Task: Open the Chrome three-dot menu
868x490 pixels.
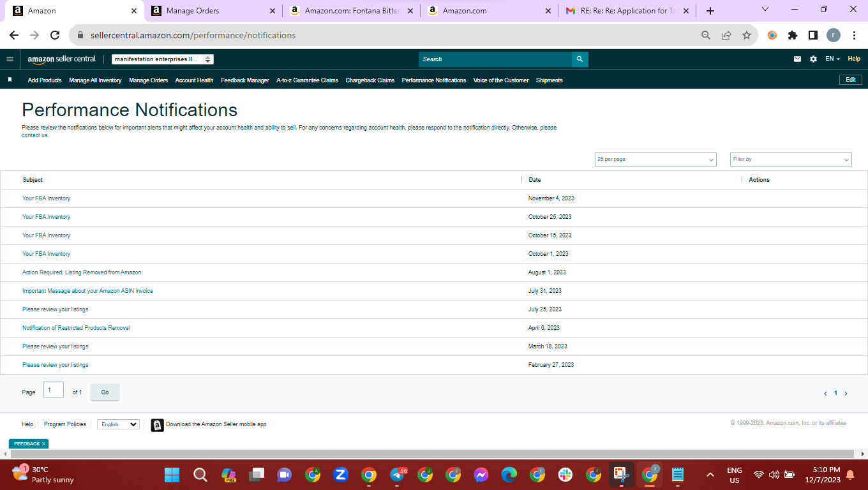Action: pyautogui.click(x=854, y=36)
